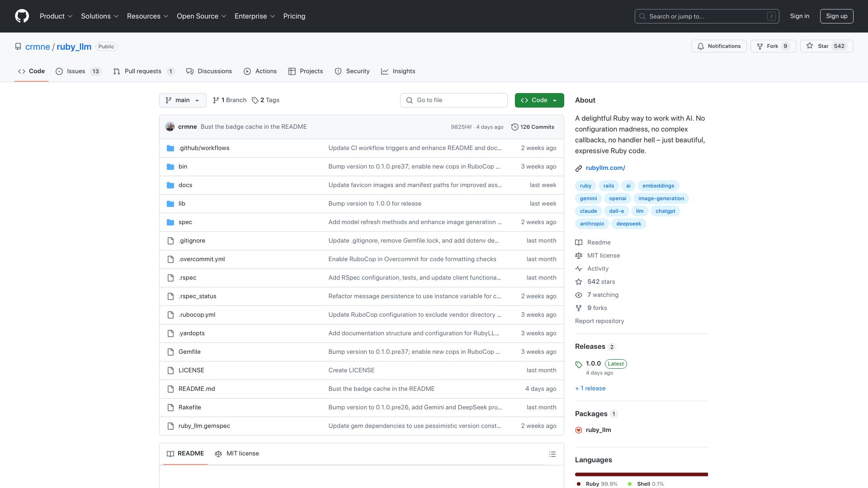The width and height of the screenshot is (868, 488).
Task: Click the Notifications button
Action: coord(719,46)
